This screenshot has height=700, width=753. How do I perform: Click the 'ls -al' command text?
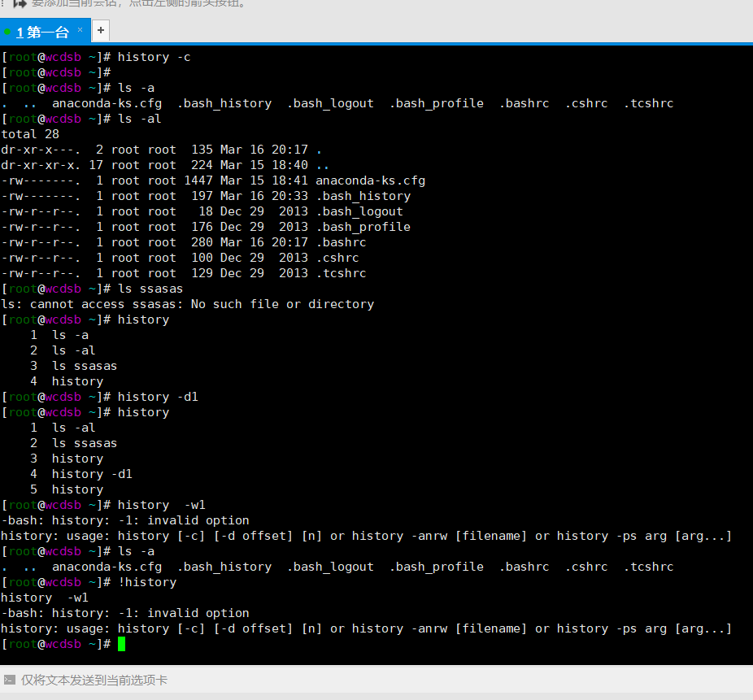pos(139,119)
